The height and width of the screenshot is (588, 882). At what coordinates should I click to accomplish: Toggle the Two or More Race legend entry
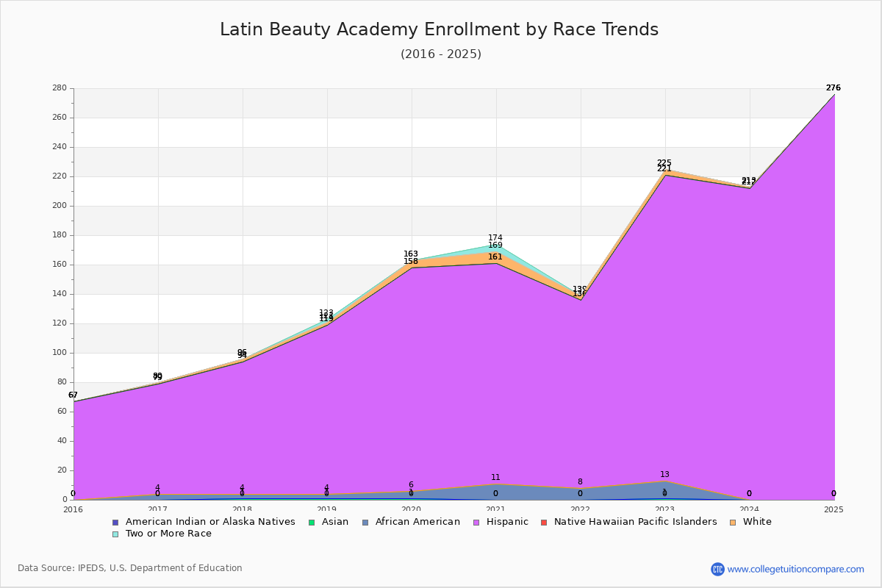click(x=162, y=534)
